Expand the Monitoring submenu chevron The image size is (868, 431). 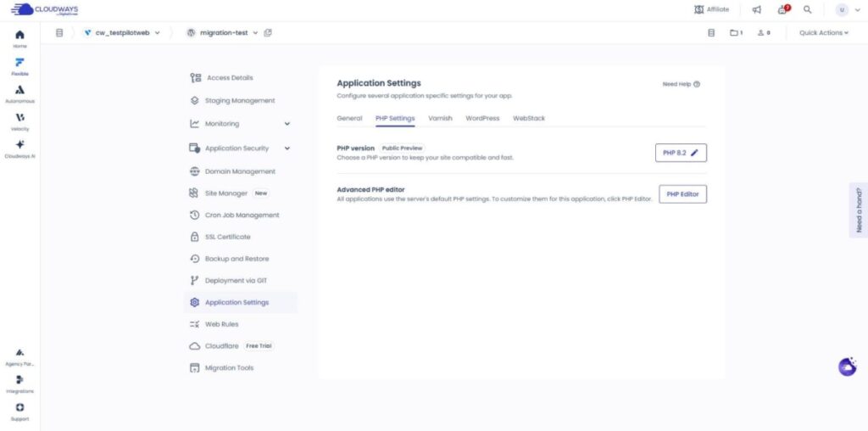click(287, 124)
